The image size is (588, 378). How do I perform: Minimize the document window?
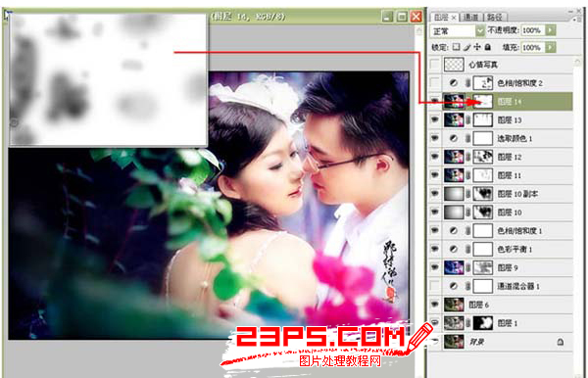387,17
